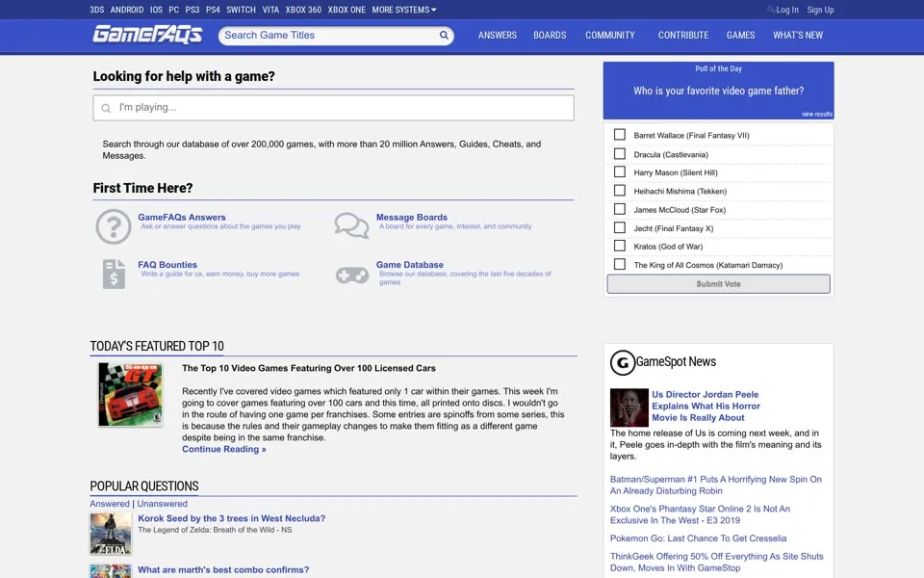Select the Xbox 360 system link
The height and width of the screenshot is (578, 924).
pos(303,10)
